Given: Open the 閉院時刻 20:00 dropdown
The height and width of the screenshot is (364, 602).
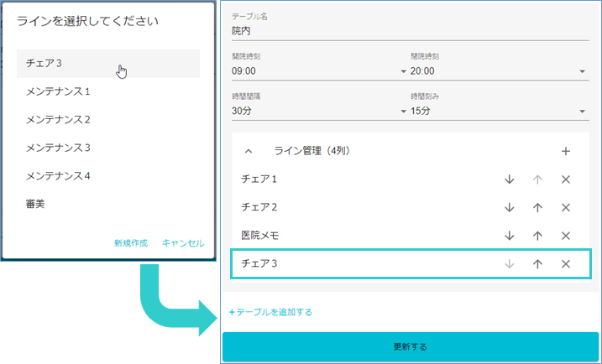Looking at the screenshot, I should click(x=497, y=71).
